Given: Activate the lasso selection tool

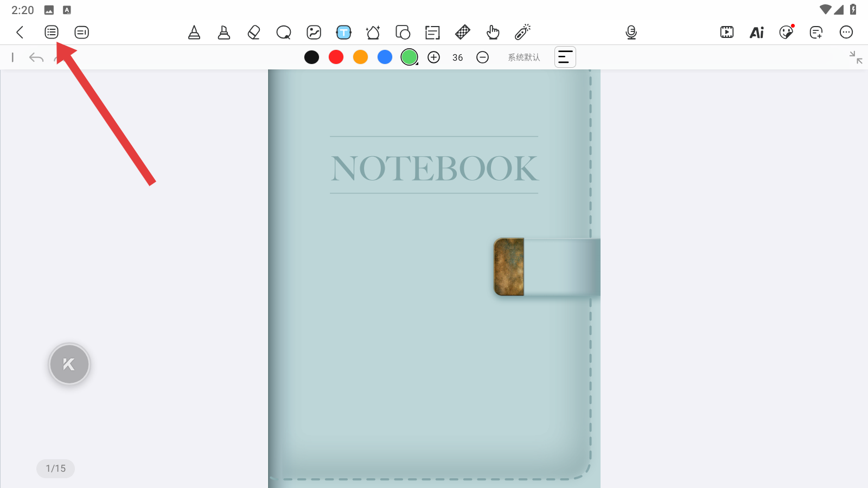Looking at the screenshot, I should 283,33.
